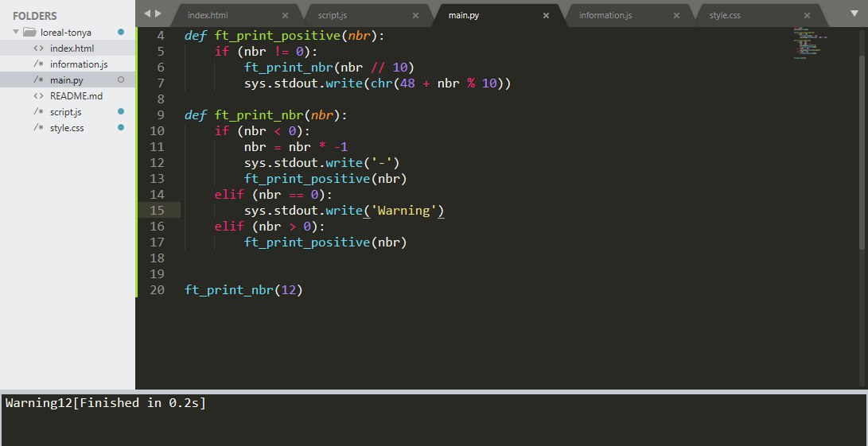This screenshot has width=868, height=446.
Task: Click the Warning12 build output text
Action: pyautogui.click(x=39, y=403)
